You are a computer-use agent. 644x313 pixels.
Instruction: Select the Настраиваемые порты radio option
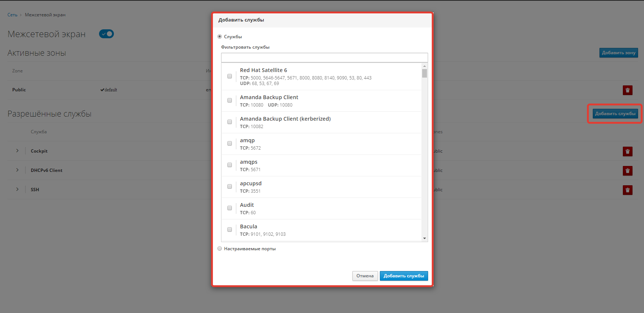(220, 248)
